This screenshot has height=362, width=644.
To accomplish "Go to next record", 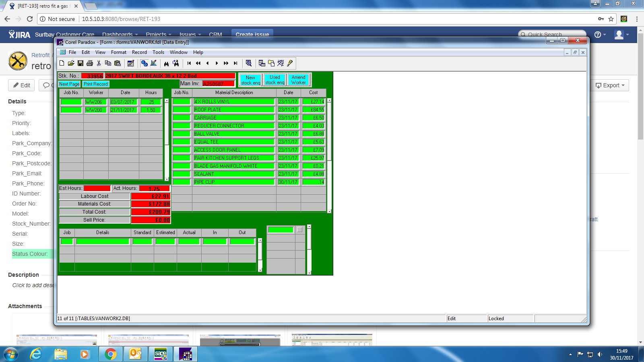I will (x=217, y=63).
